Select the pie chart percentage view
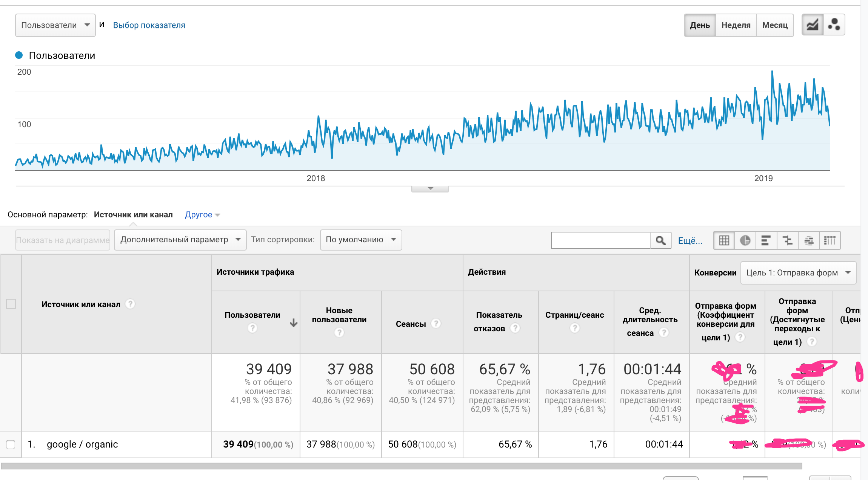The height and width of the screenshot is (480, 868). pos(745,240)
